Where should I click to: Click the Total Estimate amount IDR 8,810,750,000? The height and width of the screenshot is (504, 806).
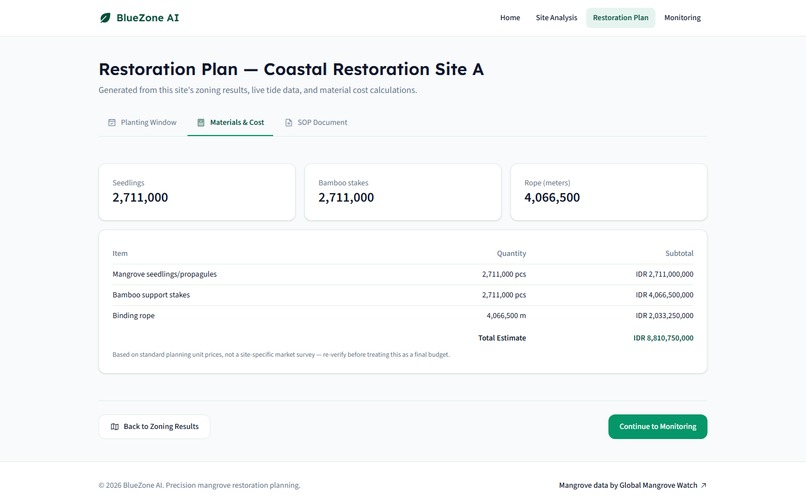(x=663, y=338)
